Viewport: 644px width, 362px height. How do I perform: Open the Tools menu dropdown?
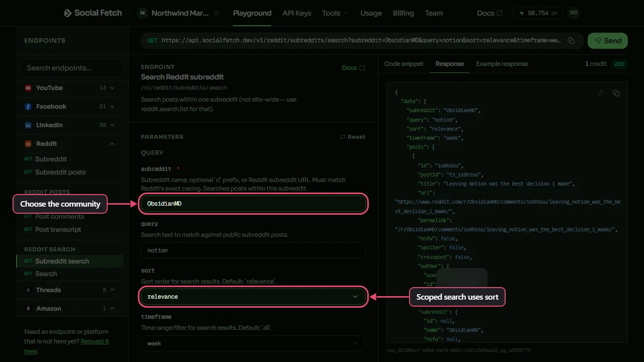[x=335, y=13]
